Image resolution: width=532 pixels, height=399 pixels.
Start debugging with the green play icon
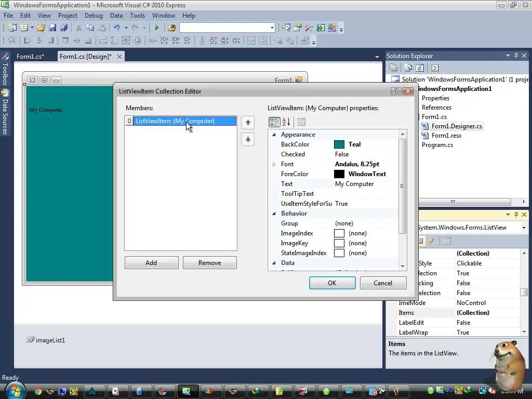pyautogui.click(x=156, y=28)
